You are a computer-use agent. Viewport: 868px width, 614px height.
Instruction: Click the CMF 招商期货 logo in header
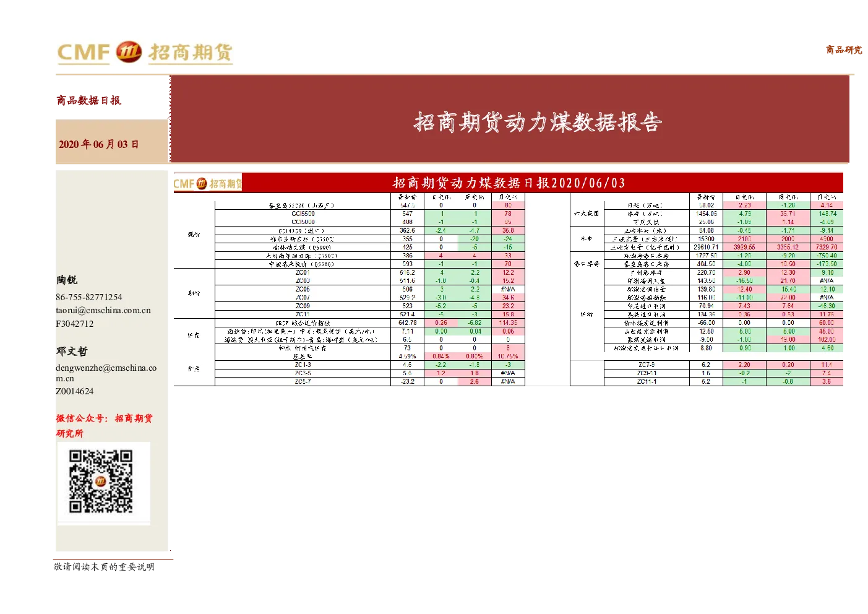145,53
